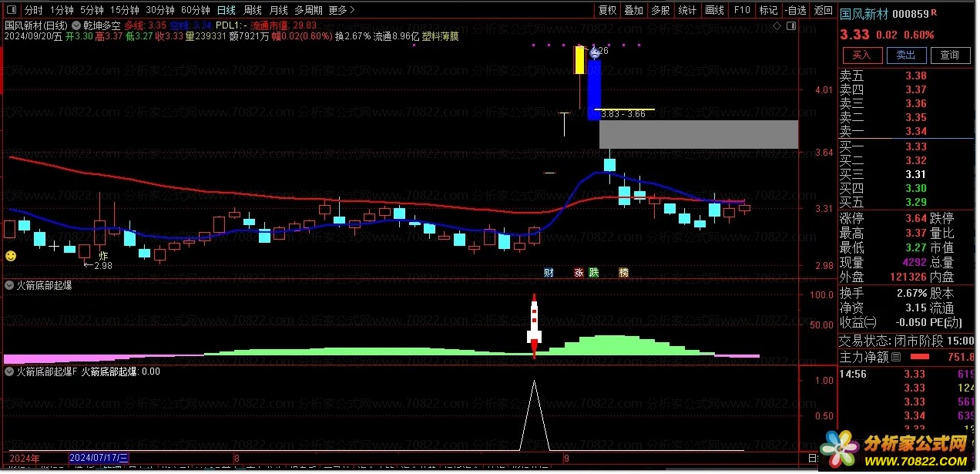The height and width of the screenshot is (474, 980).
Task: Switch to 30分钟 period
Action: point(159,11)
